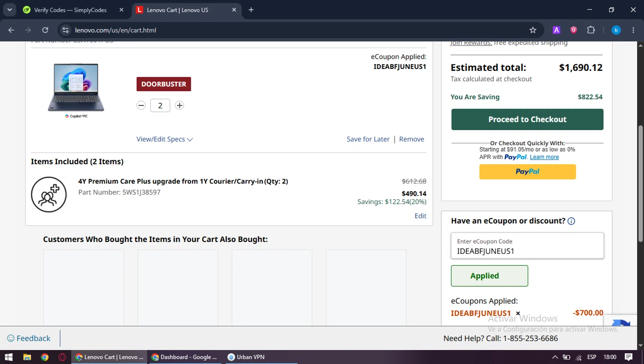Screen dimensions: 644x364
Task: Click the page vertical scrollbar
Action: click(x=641, y=184)
